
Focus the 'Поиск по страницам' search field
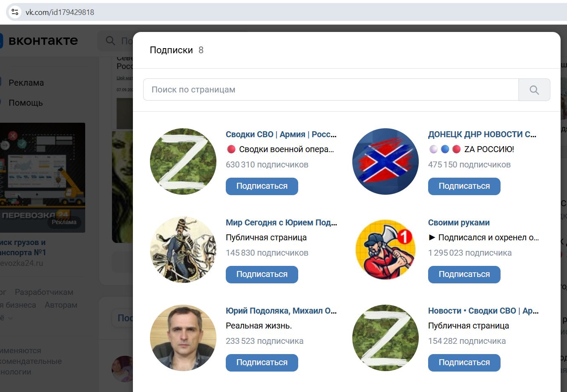(x=331, y=89)
